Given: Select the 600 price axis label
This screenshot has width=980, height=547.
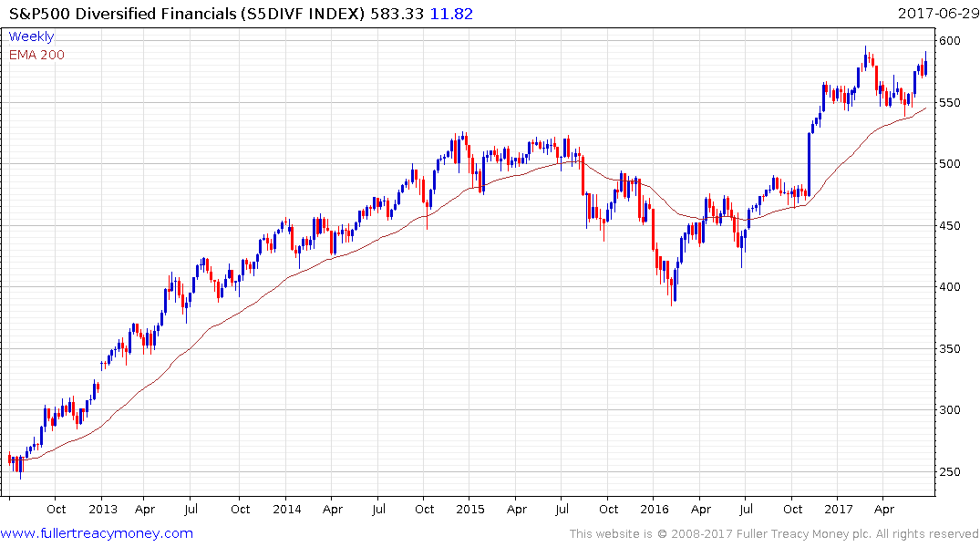Looking at the screenshot, I should (949, 41).
